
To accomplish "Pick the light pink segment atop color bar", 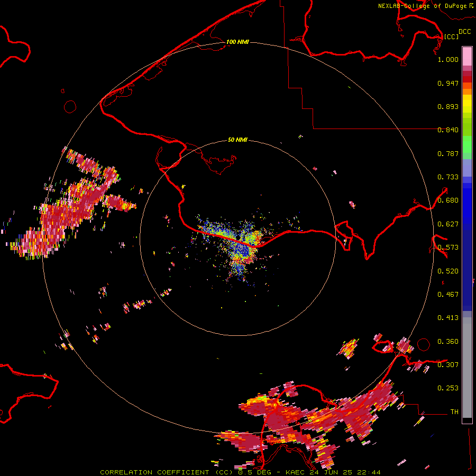I will pos(467,56).
